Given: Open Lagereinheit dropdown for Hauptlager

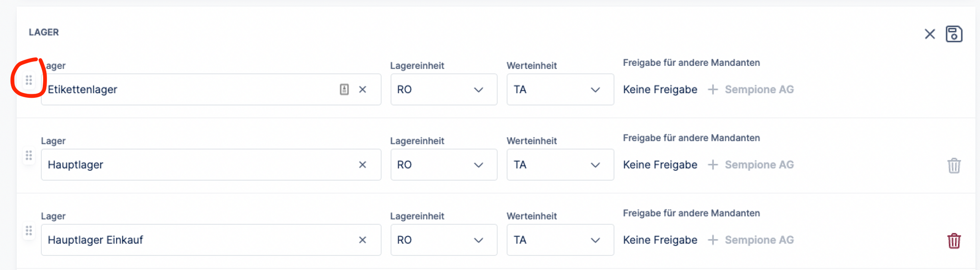Looking at the screenshot, I should click(443, 165).
